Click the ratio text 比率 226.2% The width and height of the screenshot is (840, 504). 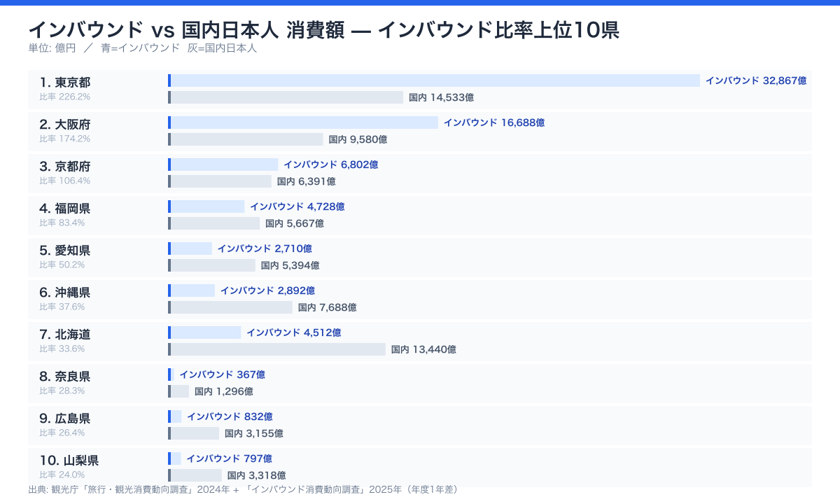tap(65, 97)
